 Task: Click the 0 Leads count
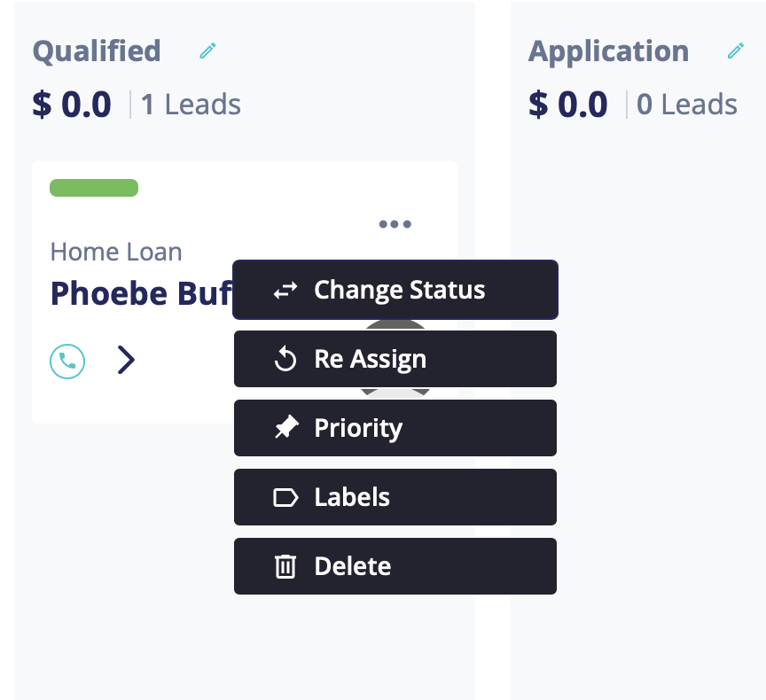(x=687, y=105)
